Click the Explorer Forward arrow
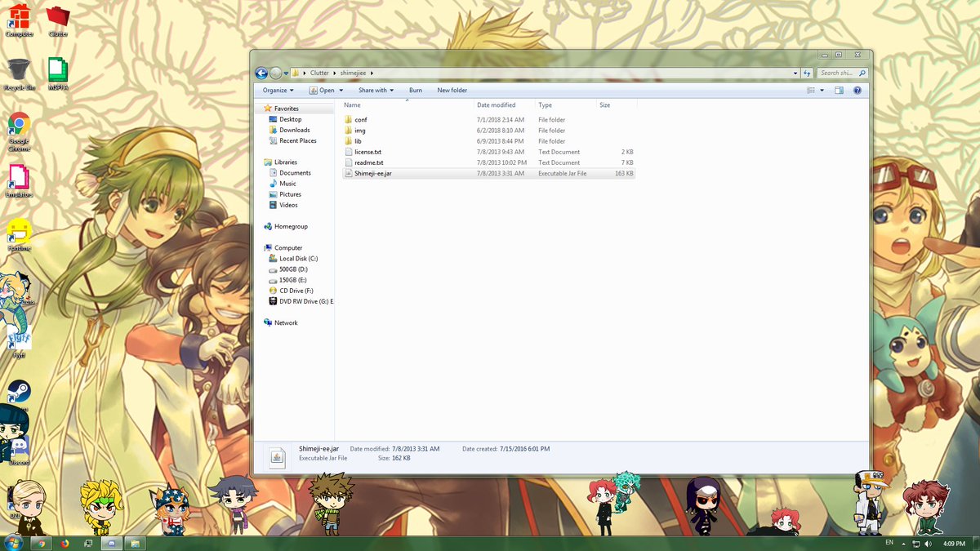This screenshot has height=551, width=980. pos(276,73)
